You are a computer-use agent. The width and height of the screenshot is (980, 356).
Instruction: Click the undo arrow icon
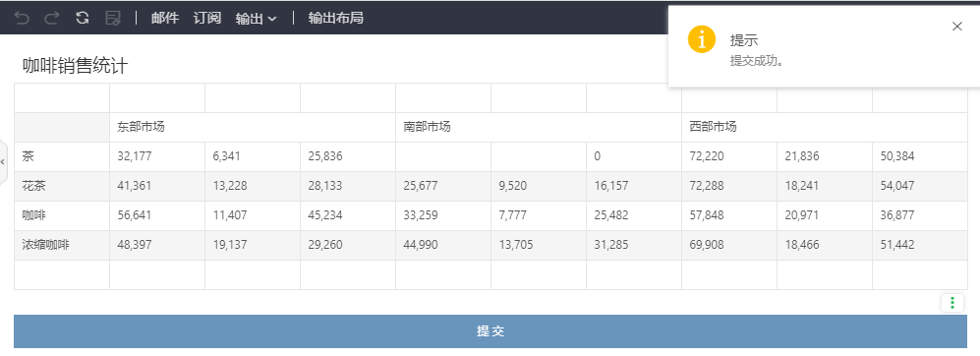(22, 18)
